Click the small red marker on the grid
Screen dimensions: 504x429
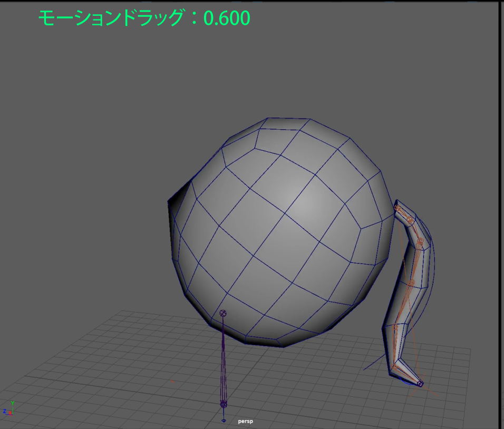172,381
